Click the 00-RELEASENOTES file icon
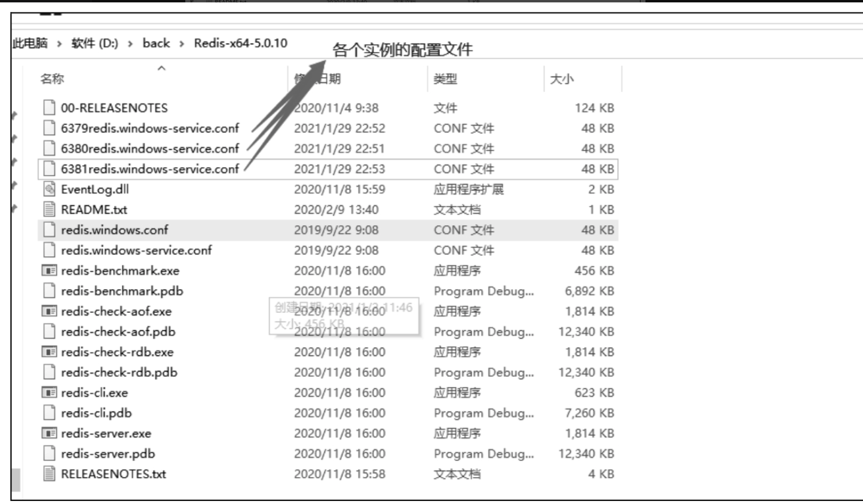Viewport: 863px width, 504px height. 49,108
